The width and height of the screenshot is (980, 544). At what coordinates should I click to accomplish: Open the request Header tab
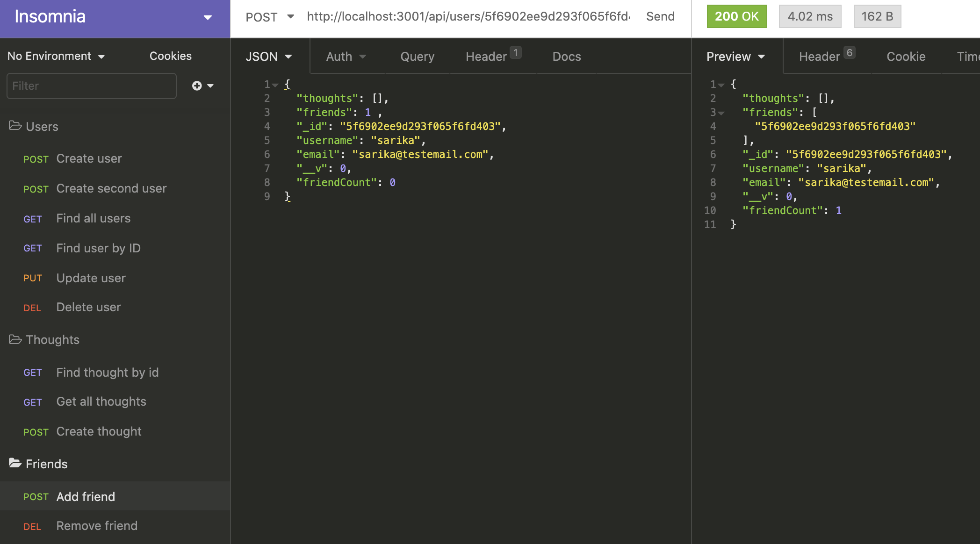pos(486,57)
